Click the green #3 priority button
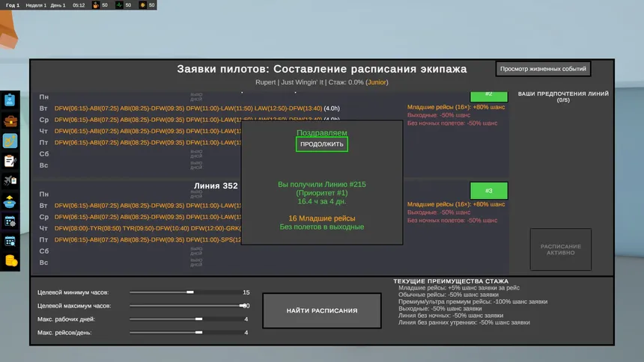This screenshot has width=644, height=362. [489, 191]
